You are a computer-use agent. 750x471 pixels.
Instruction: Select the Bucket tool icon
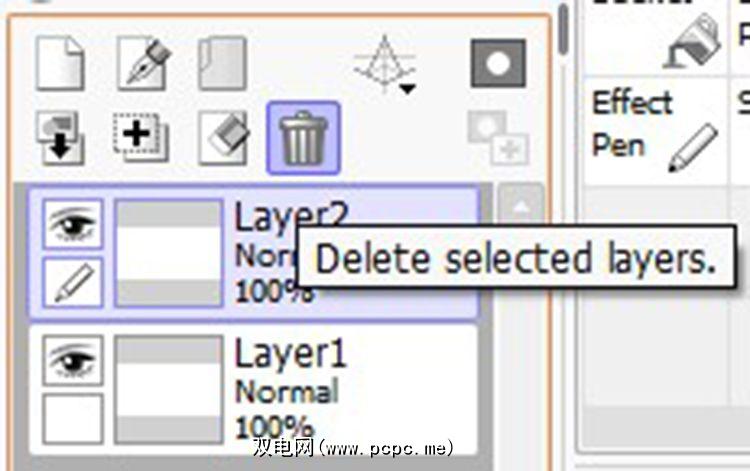tap(692, 41)
